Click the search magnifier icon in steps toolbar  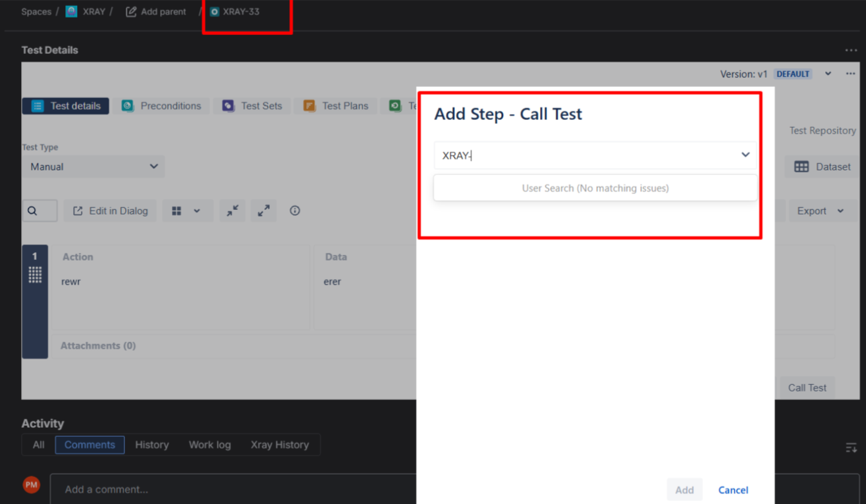33,211
